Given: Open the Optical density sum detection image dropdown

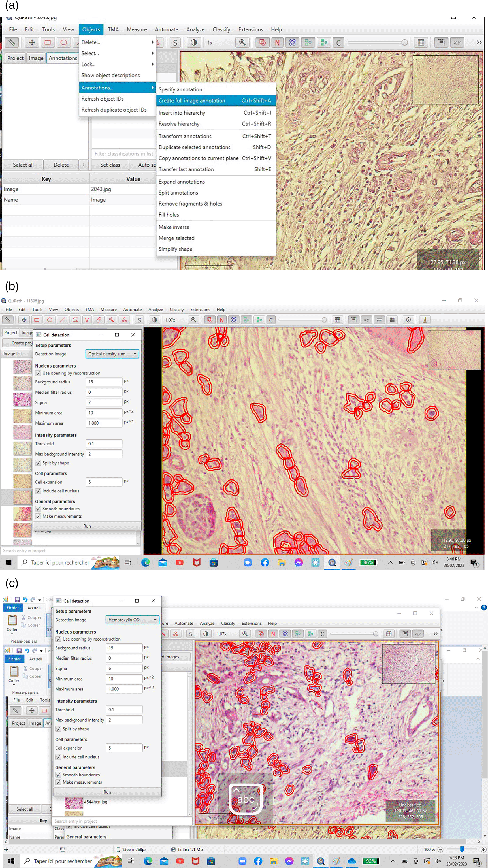Looking at the screenshot, I should [112, 354].
